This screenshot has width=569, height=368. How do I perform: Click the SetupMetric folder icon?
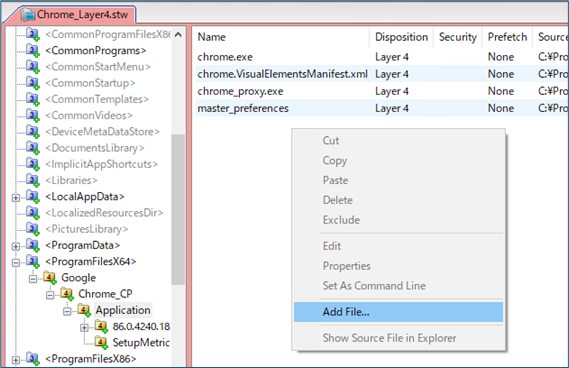pyautogui.click(x=101, y=342)
